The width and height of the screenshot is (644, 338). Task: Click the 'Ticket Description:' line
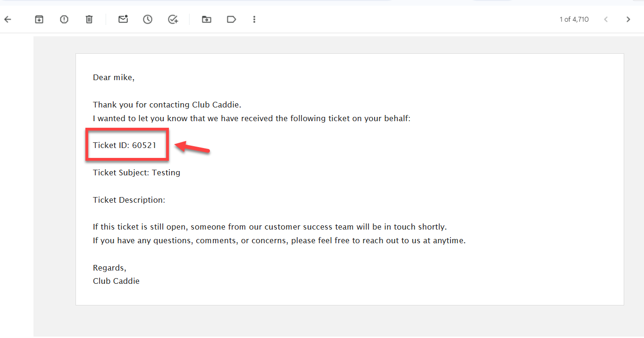129,200
